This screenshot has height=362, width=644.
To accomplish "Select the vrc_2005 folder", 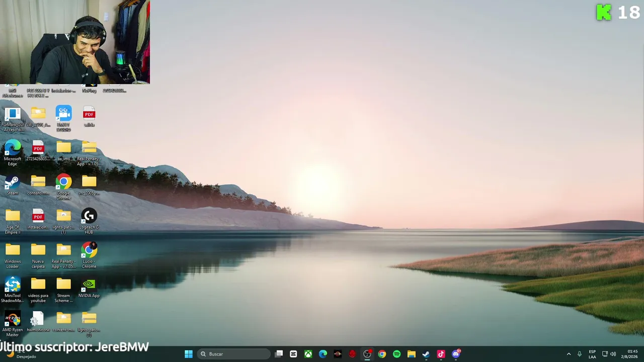I will point(89,185).
